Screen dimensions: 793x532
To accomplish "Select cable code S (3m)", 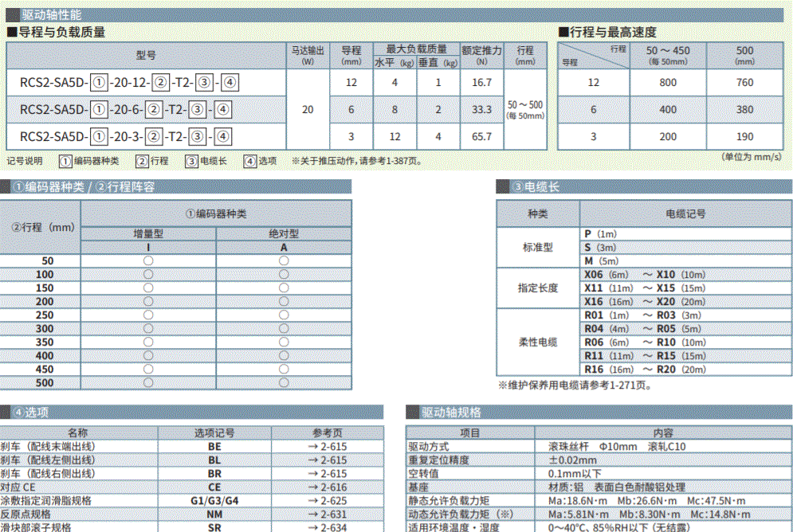I will pos(600,248).
